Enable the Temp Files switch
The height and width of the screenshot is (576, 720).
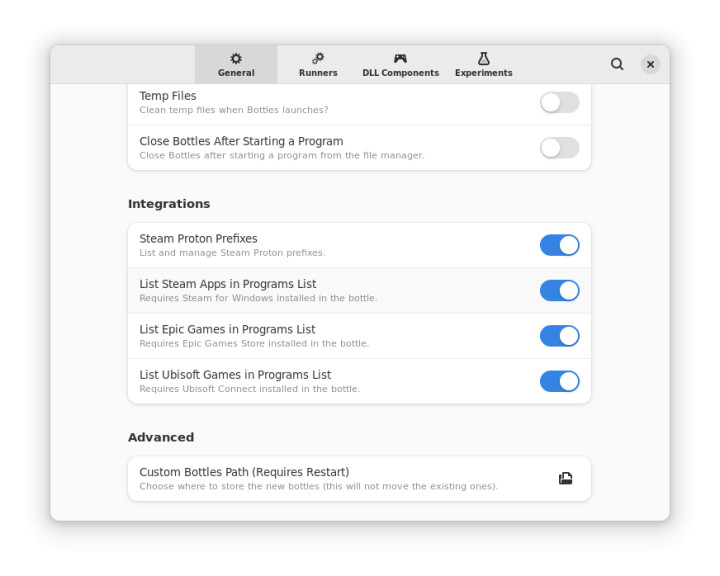[x=559, y=102]
